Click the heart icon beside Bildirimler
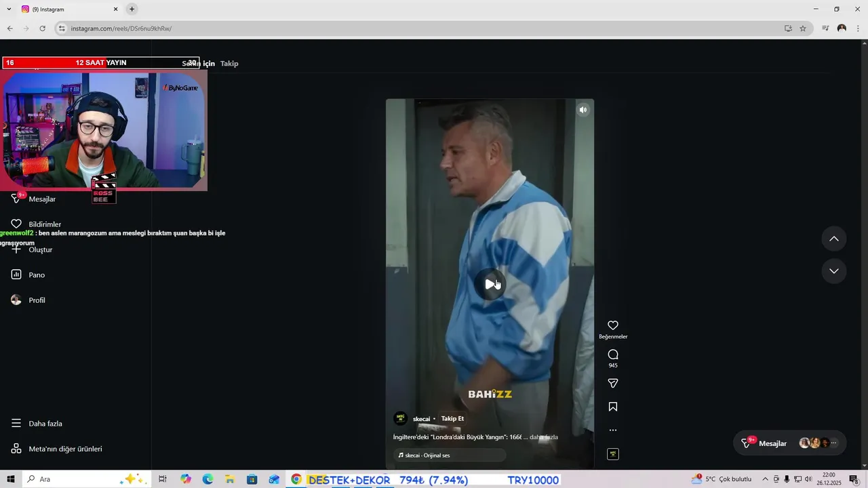 coord(16,224)
